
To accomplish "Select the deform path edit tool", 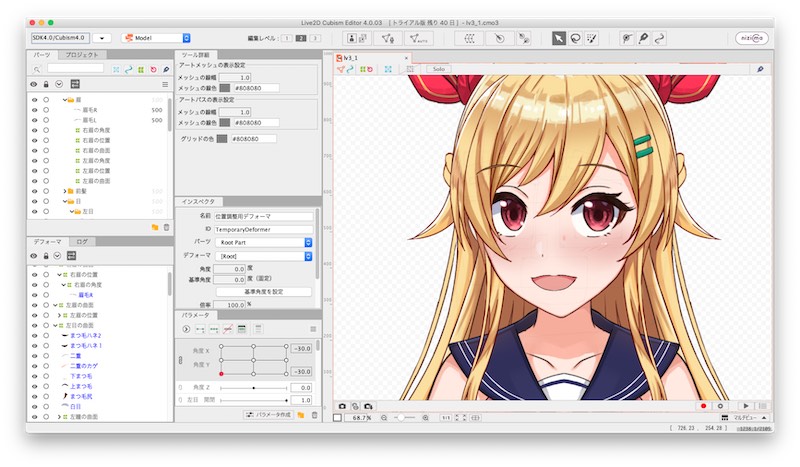I will [x=627, y=38].
